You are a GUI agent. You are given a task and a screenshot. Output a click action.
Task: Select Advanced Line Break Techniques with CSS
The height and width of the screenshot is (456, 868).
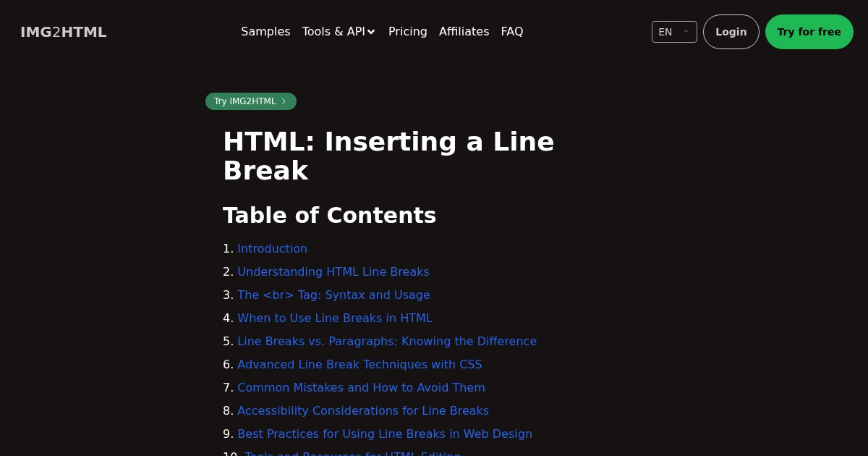pyautogui.click(x=359, y=364)
